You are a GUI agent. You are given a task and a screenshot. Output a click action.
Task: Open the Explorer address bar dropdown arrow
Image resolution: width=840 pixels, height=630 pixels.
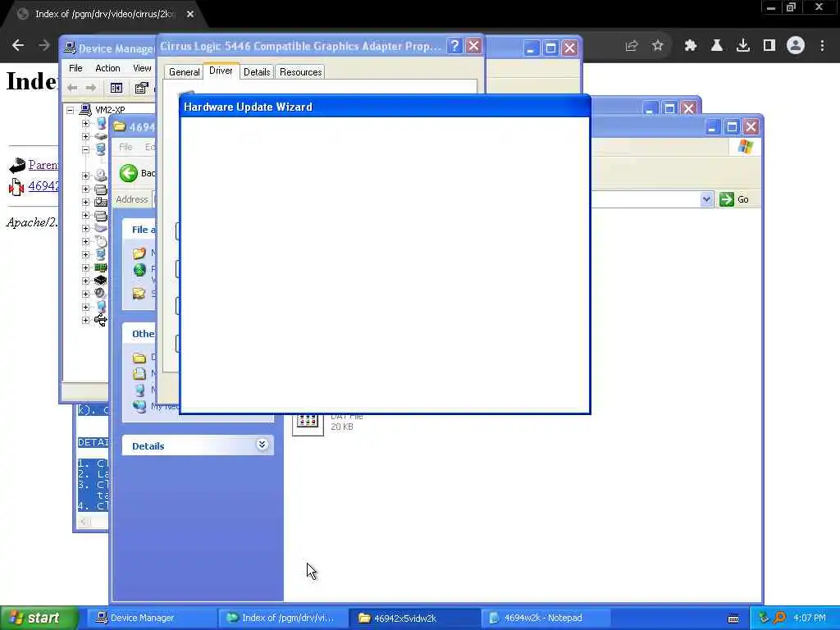click(x=706, y=199)
